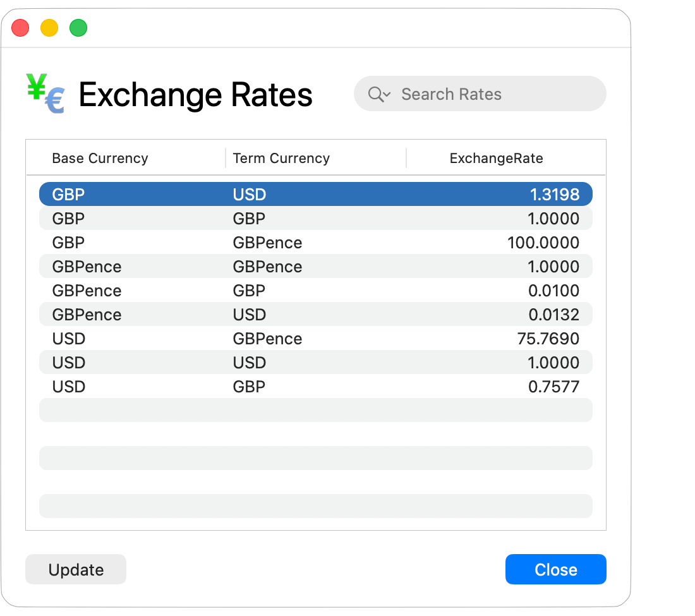
Task: Click the yen-euro Exchange Rates app icon
Action: [44, 94]
